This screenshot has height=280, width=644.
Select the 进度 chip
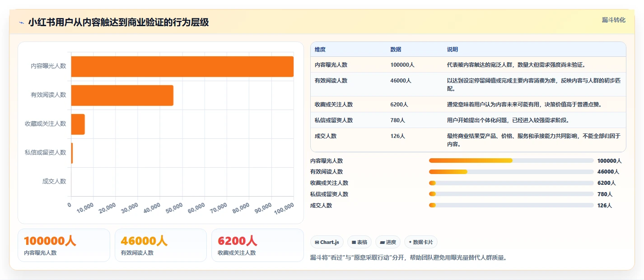387,242
